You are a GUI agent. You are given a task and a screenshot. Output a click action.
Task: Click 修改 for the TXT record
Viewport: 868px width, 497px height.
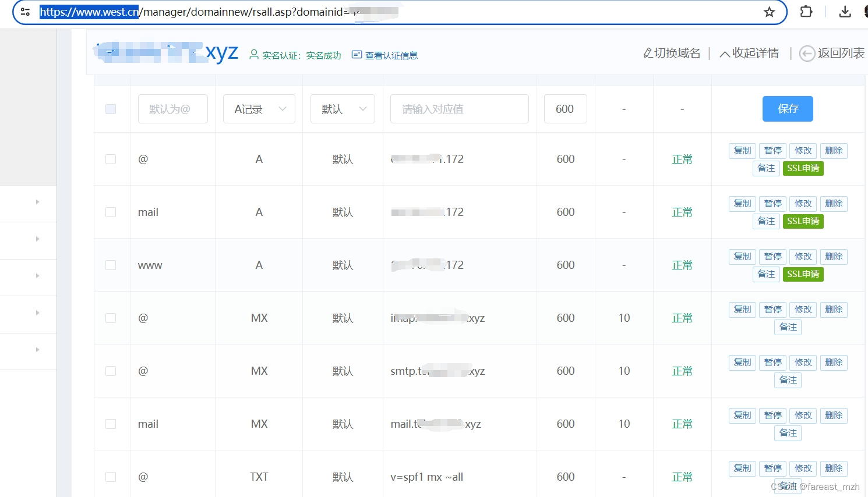click(x=803, y=468)
